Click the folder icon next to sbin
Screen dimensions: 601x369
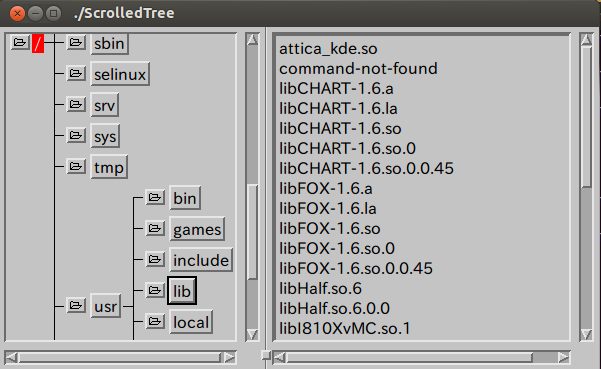point(76,42)
